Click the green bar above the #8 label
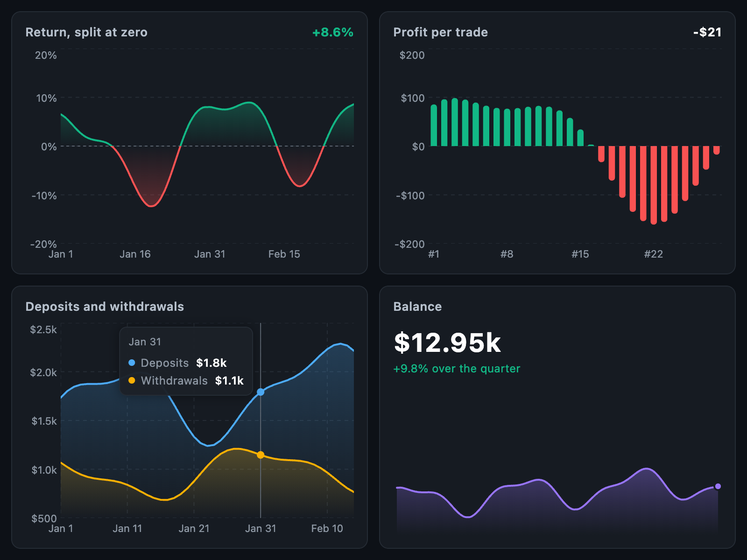This screenshot has height=560, width=747. [507, 127]
